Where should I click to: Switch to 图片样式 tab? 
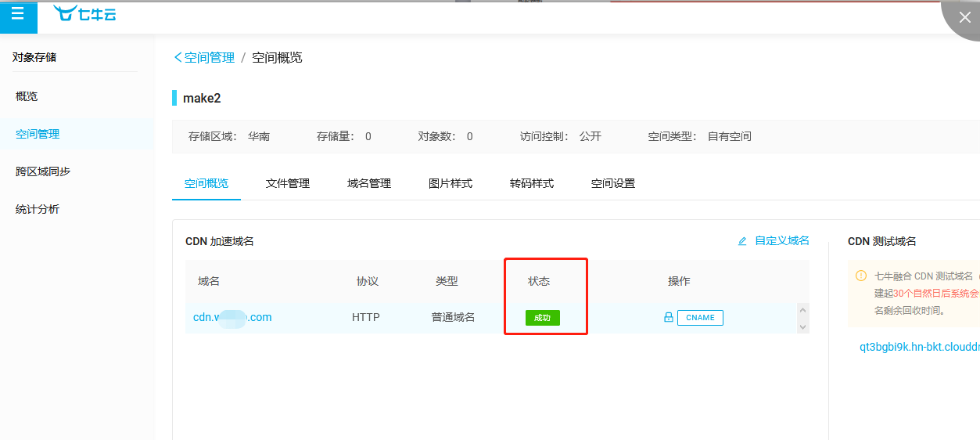451,183
